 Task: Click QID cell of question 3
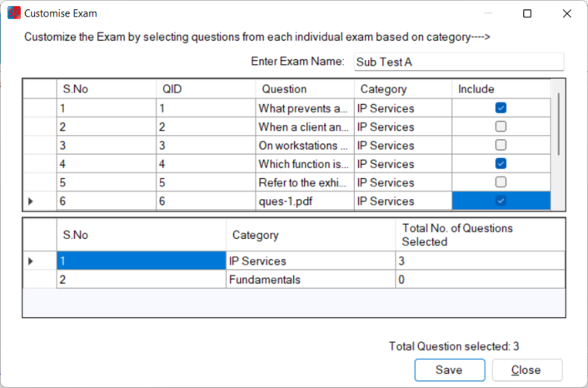[x=206, y=146]
